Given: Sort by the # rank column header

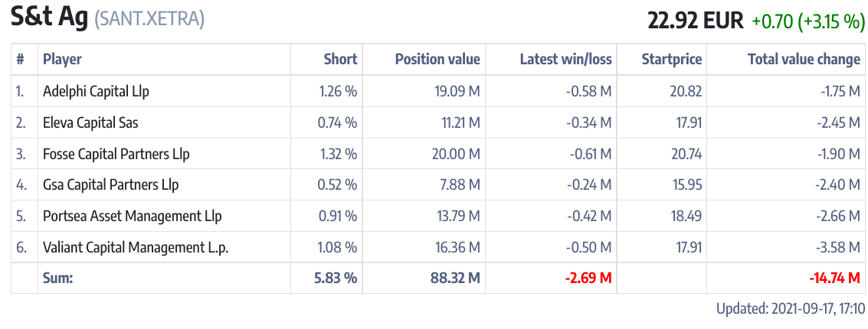Looking at the screenshot, I should pyautogui.click(x=20, y=59).
